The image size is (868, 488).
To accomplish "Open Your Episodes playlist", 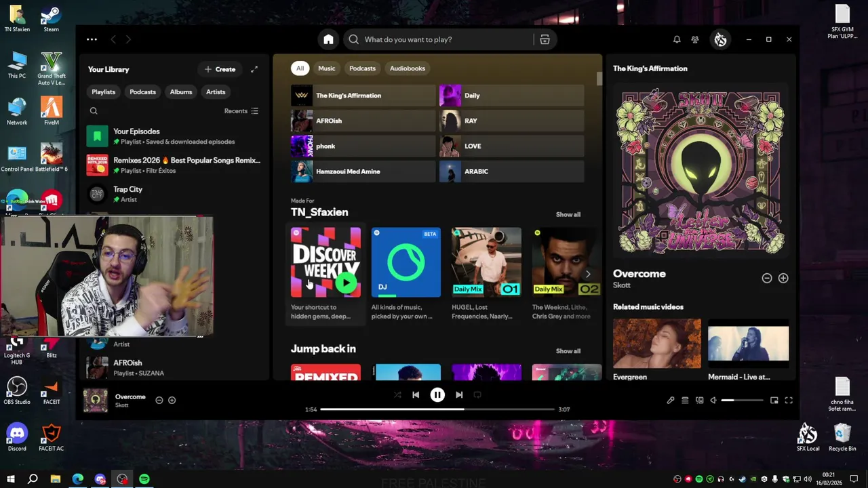I will [x=174, y=136].
